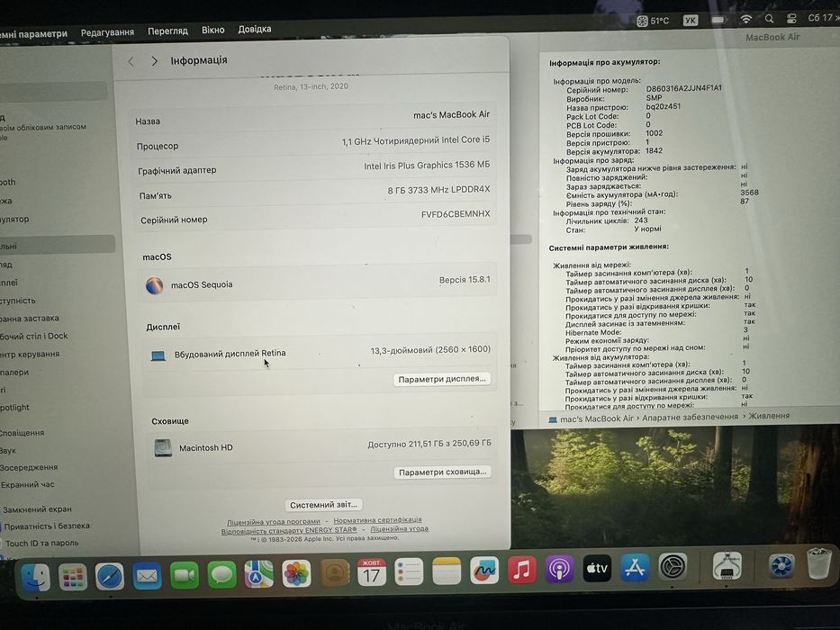840x630 pixels.
Task: Open the Довідка menu
Action: coord(255,29)
